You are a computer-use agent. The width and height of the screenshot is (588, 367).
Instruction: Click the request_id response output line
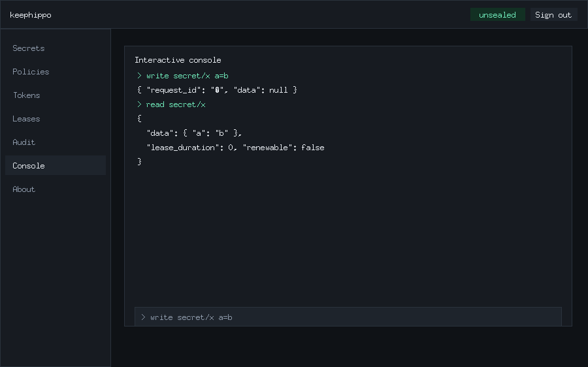click(217, 90)
